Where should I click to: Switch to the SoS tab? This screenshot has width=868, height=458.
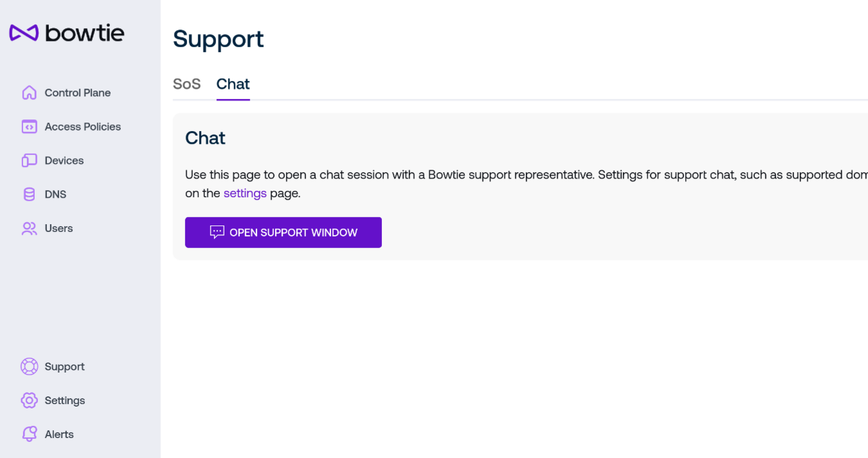click(x=186, y=84)
